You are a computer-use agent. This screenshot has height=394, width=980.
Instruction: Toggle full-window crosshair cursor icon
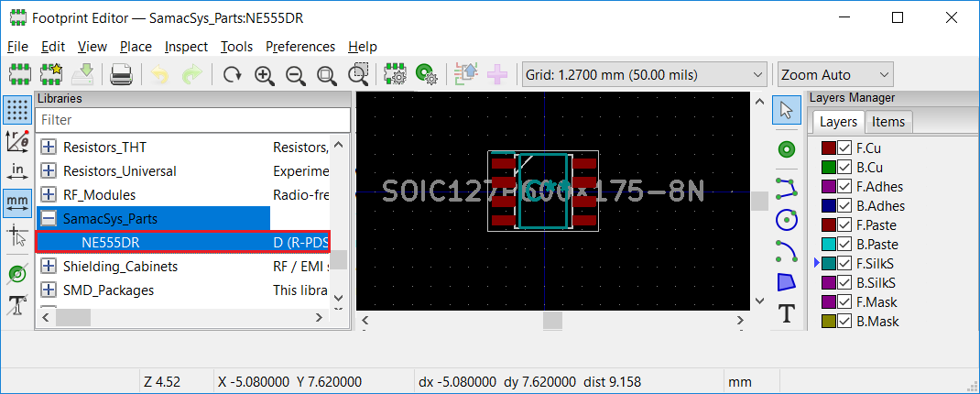(18, 237)
